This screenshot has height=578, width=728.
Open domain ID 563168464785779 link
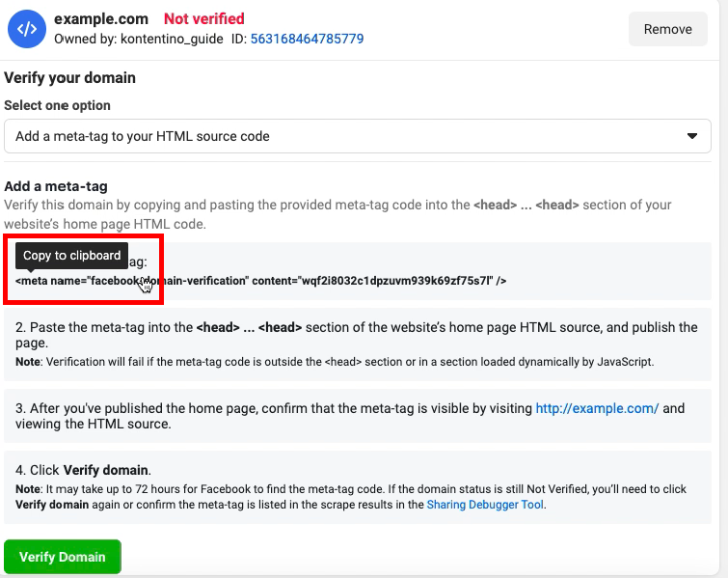(x=307, y=39)
